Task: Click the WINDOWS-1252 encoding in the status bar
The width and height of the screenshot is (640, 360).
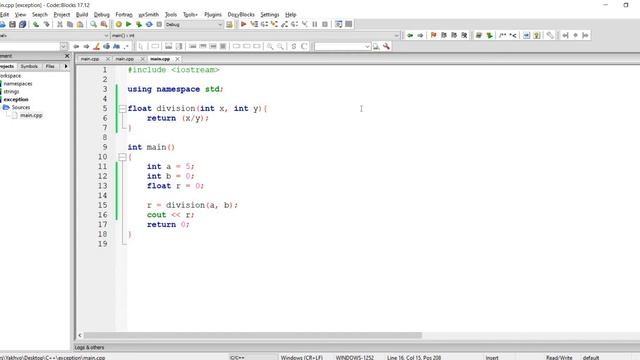Action: pos(355,358)
